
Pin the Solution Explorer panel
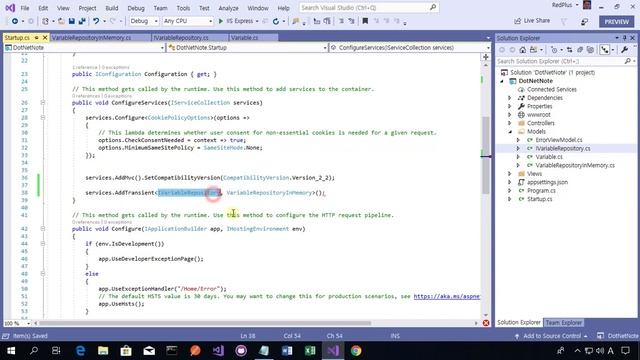tap(624, 38)
